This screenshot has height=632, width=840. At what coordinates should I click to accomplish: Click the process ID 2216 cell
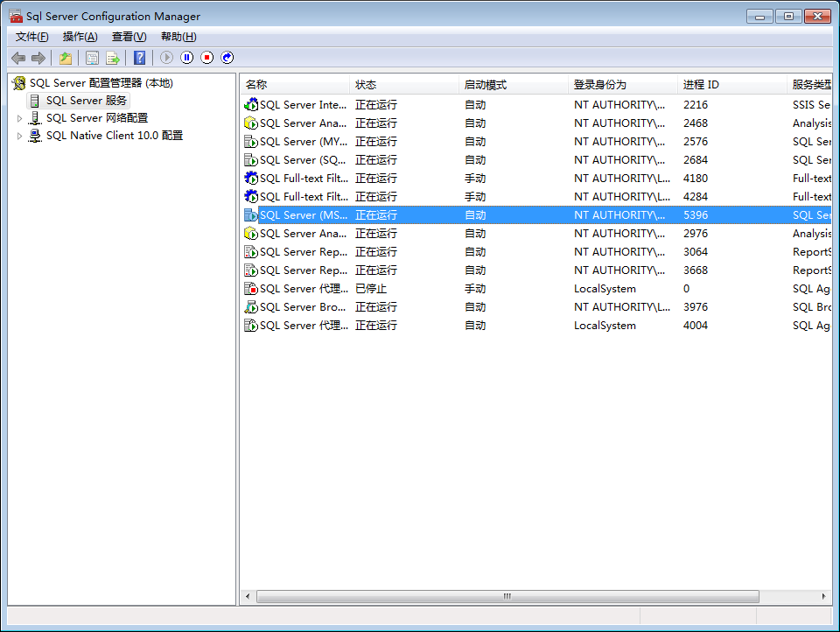point(696,104)
